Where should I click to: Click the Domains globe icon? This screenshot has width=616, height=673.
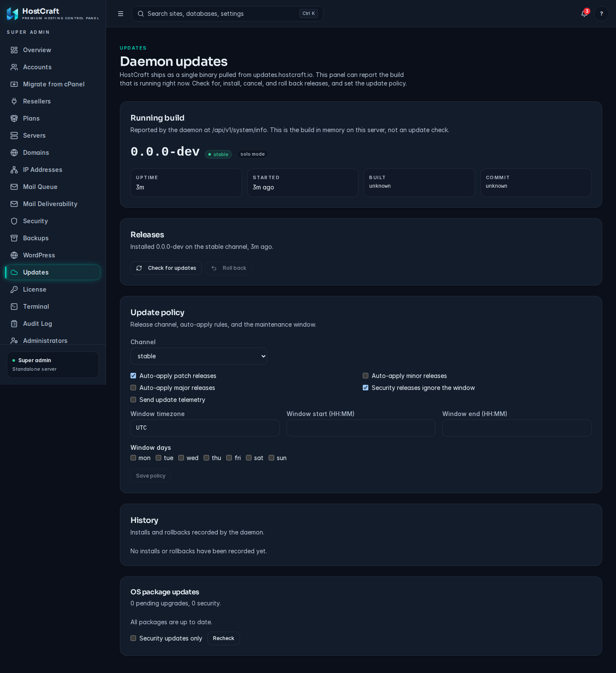click(14, 153)
